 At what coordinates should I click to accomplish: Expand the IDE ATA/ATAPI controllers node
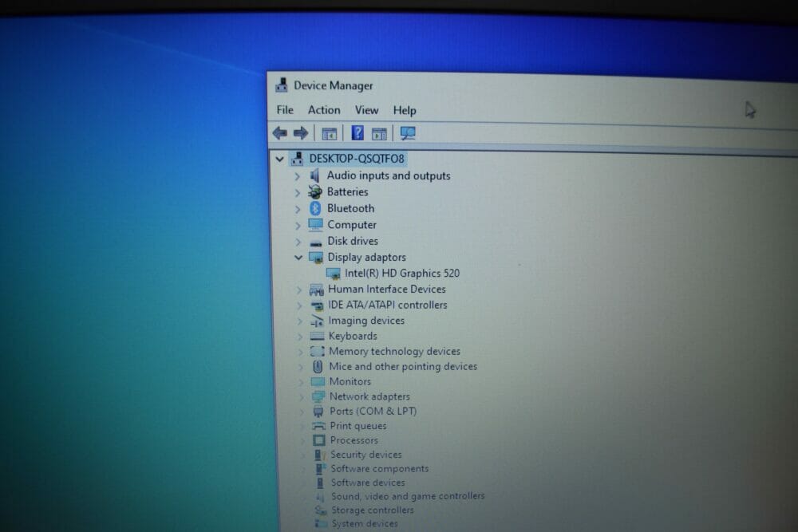300,305
